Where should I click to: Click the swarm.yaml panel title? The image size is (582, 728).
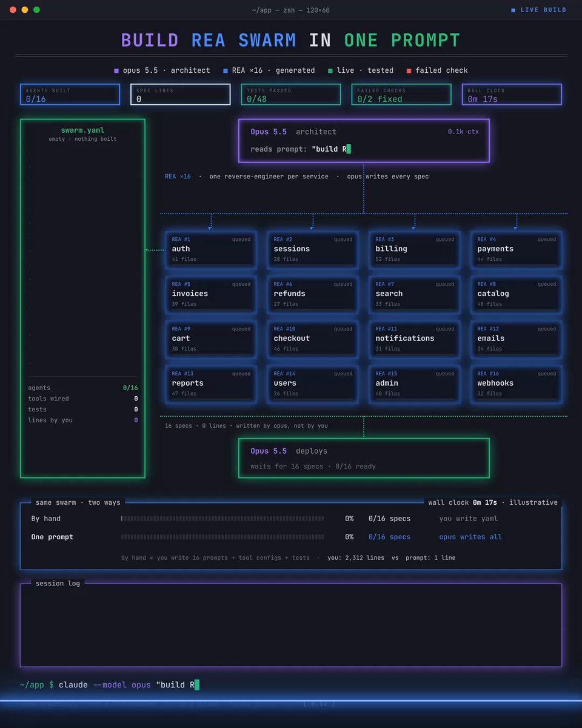82,130
